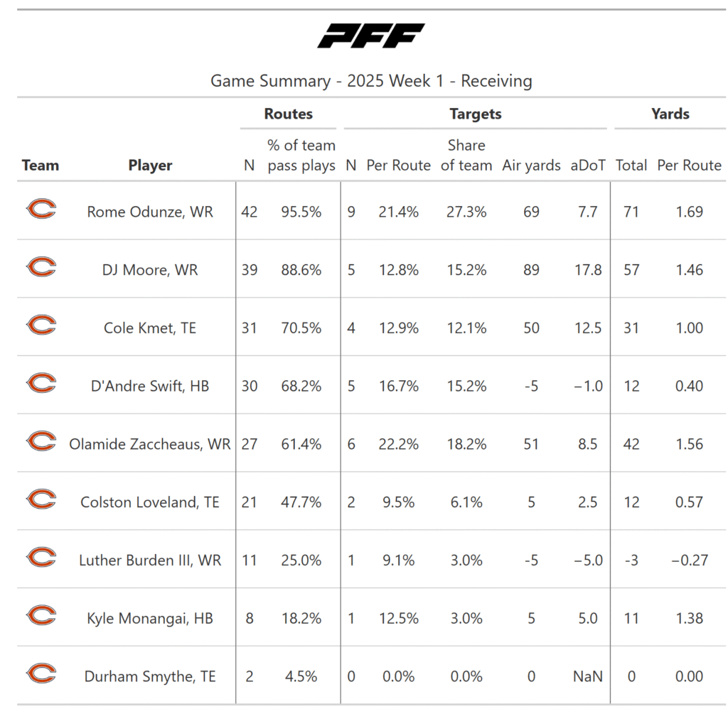Select the Yards column group header

[x=670, y=114]
